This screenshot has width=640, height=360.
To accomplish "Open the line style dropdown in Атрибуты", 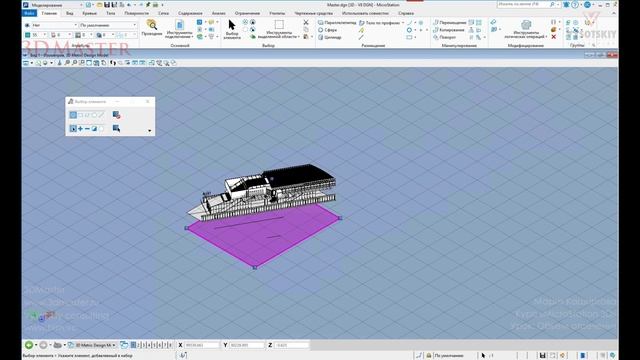I will click(61, 36).
